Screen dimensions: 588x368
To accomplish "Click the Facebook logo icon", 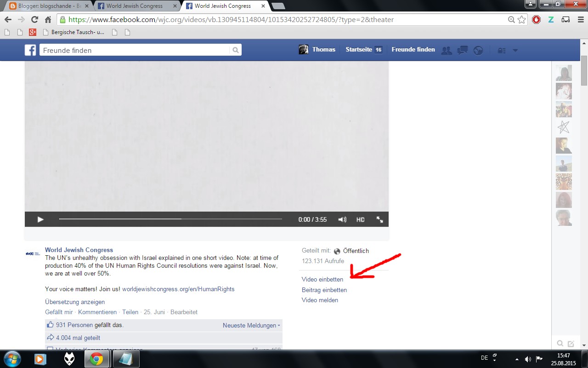I will click(x=30, y=50).
